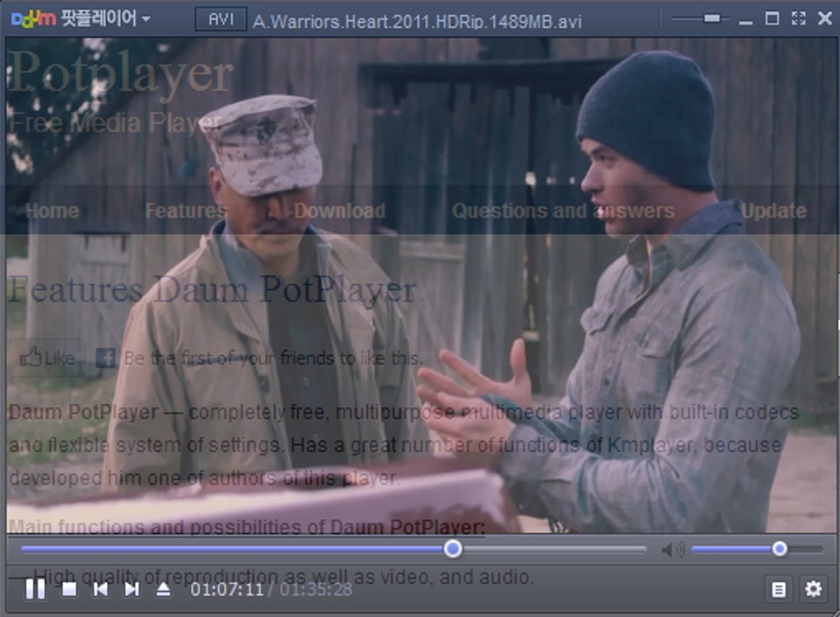Click the eject/open file icon
The height and width of the screenshot is (617, 840).
tap(163, 589)
